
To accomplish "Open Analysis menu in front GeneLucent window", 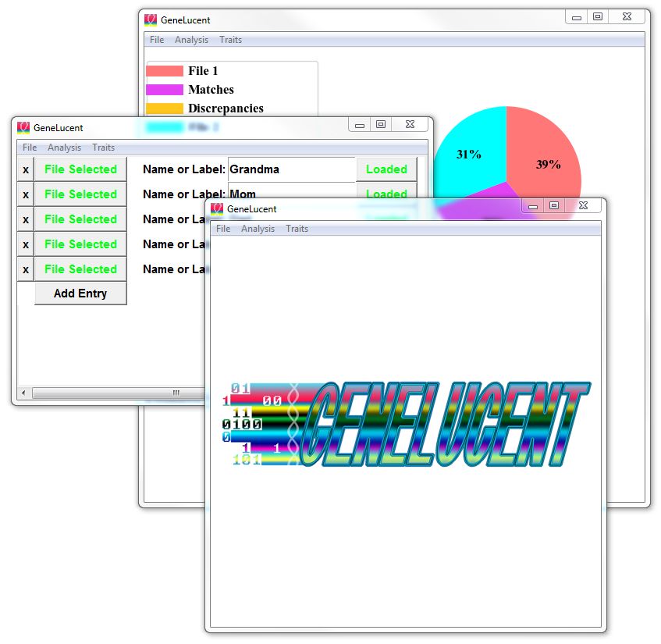I will pyautogui.click(x=258, y=229).
